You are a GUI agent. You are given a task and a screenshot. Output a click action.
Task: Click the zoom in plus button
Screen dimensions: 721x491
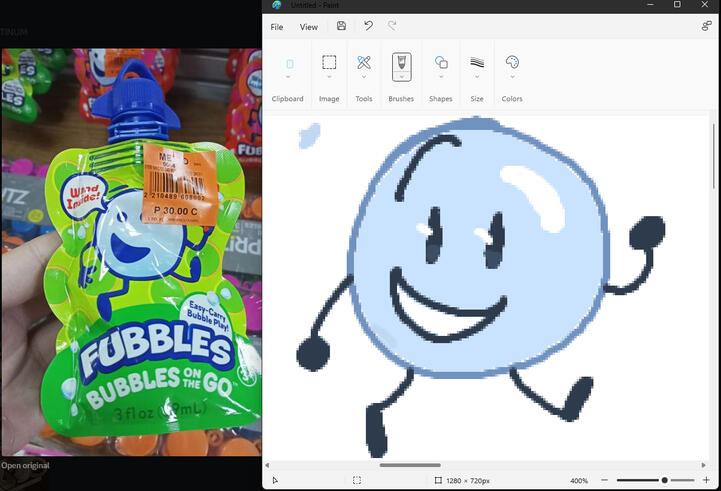pyautogui.click(x=707, y=481)
